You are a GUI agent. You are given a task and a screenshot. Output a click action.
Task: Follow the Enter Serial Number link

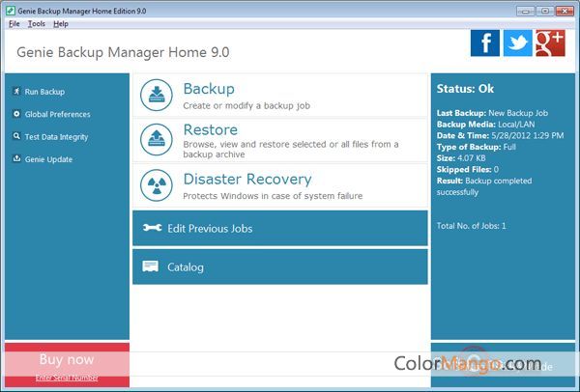coord(67,378)
